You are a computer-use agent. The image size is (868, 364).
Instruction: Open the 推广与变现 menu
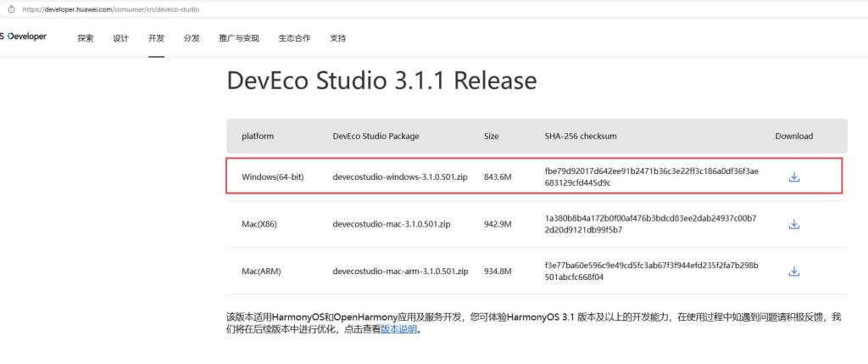[239, 38]
